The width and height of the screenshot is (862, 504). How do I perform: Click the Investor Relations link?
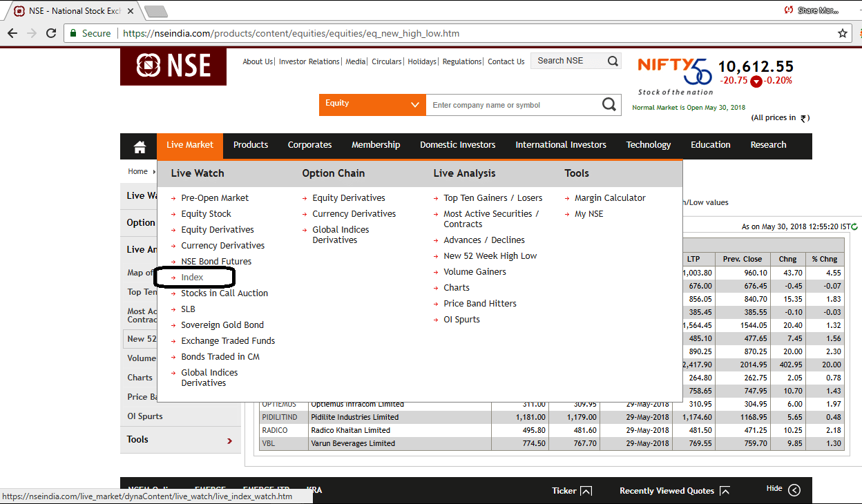coord(309,61)
